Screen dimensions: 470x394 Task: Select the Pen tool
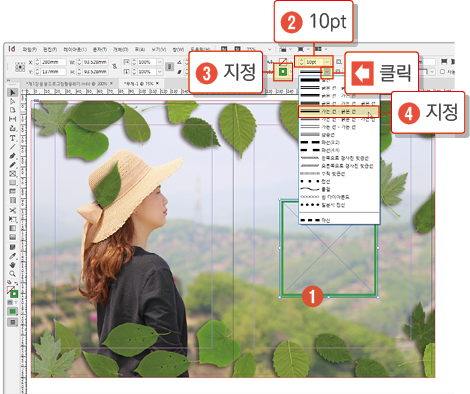click(13, 156)
